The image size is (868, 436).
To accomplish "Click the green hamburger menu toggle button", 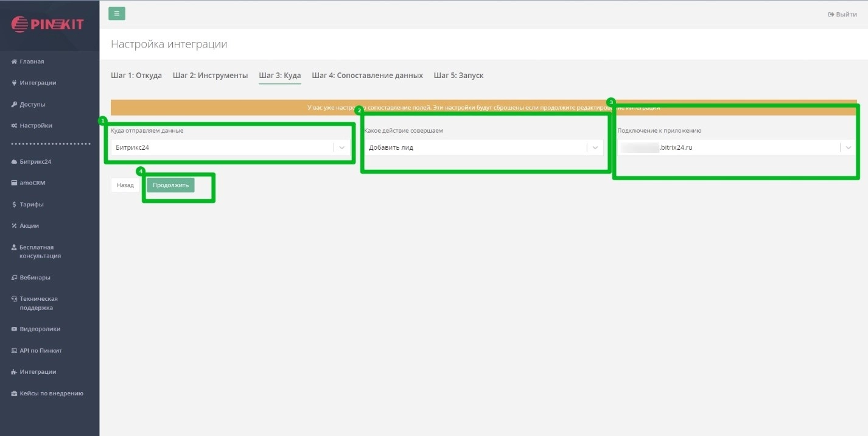I will tap(116, 13).
